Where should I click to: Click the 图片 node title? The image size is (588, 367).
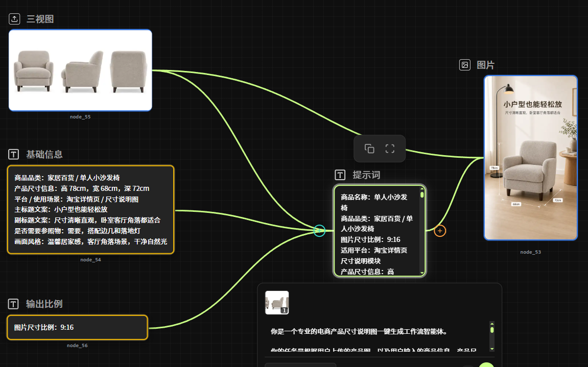pyautogui.click(x=486, y=65)
